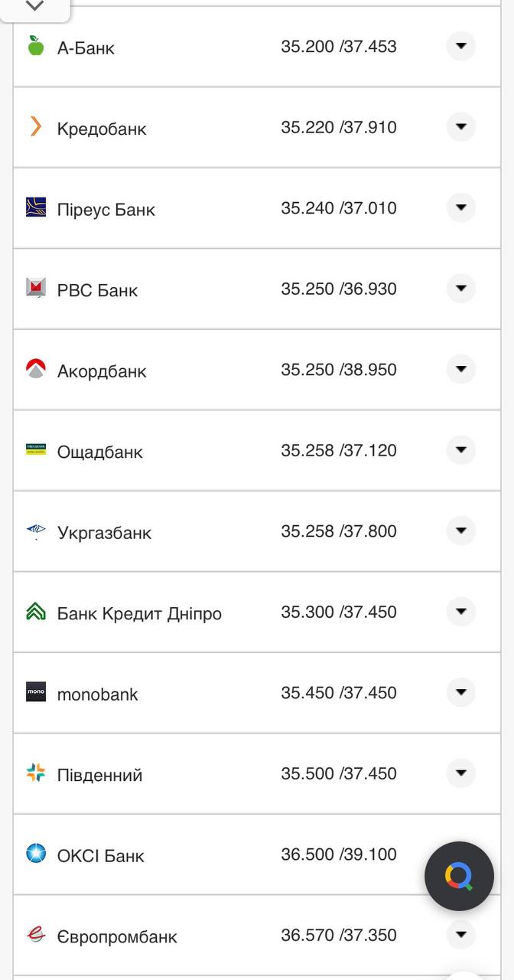514x980 pixels.
Task: Click the Кредобанк row
Action: pyautogui.click(x=229, y=127)
